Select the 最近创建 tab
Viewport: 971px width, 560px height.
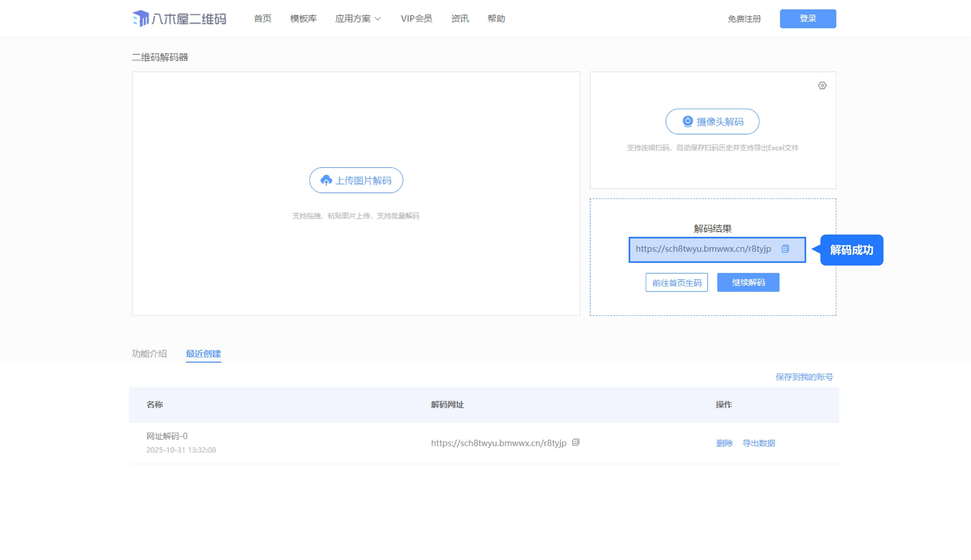[x=203, y=354]
